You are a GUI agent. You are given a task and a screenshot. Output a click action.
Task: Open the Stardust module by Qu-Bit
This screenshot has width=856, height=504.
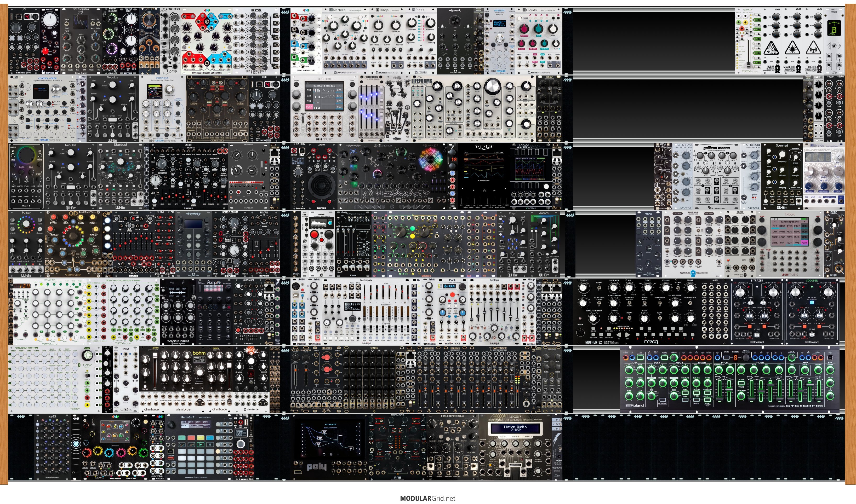point(121,176)
